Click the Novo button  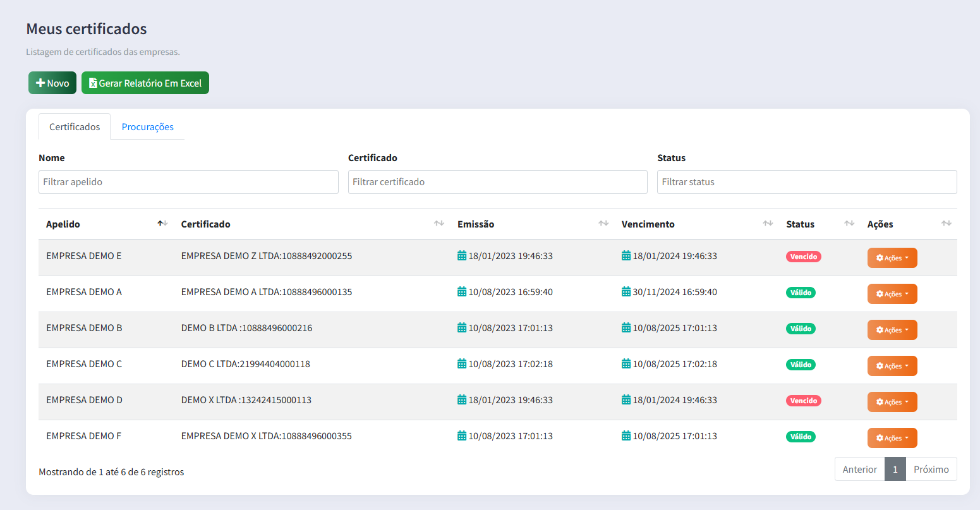(x=52, y=83)
